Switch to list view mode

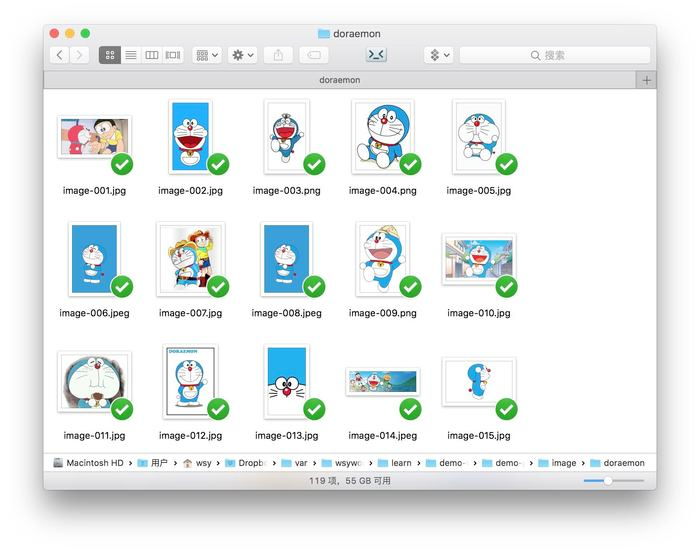(131, 55)
